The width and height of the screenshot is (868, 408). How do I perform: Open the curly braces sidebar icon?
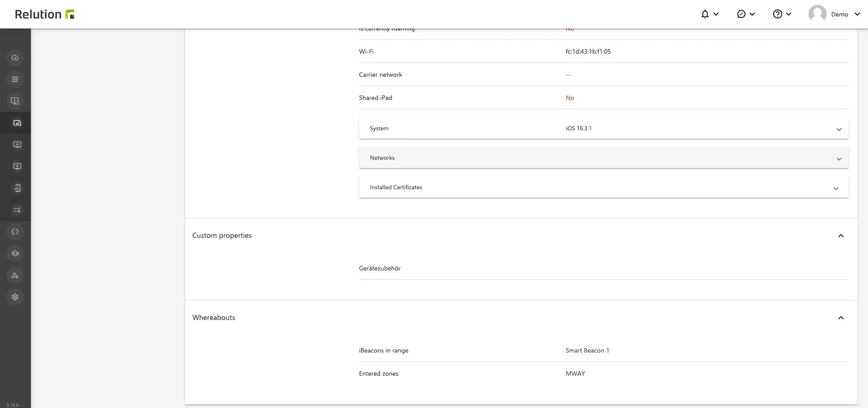click(x=15, y=232)
